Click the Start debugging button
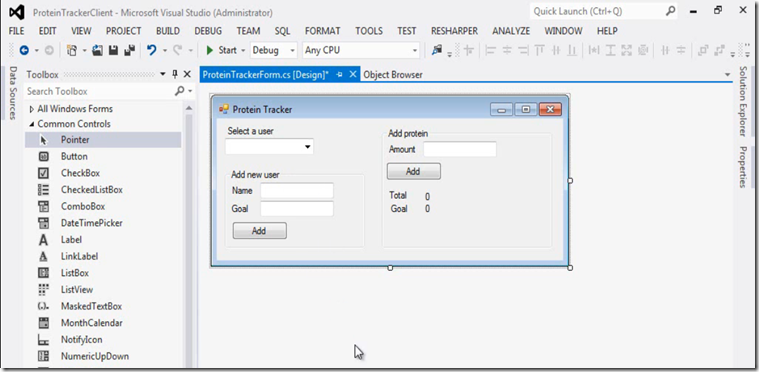This screenshot has height=372, width=759. (x=221, y=50)
